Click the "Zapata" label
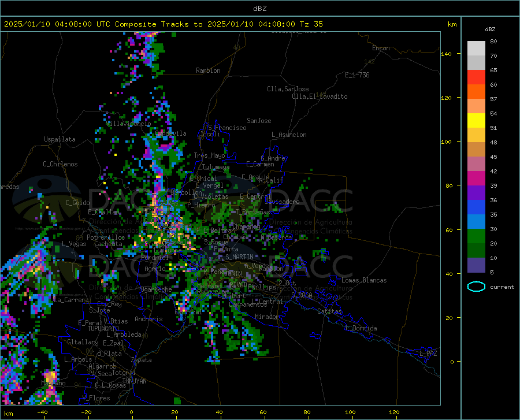The height and width of the screenshot is (420, 520). point(142,360)
